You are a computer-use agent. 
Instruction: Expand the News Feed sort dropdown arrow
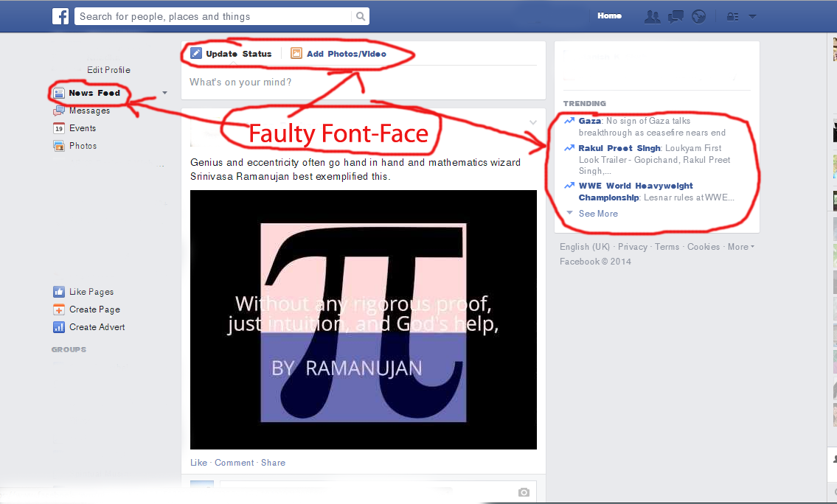pyautogui.click(x=165, y=93)
